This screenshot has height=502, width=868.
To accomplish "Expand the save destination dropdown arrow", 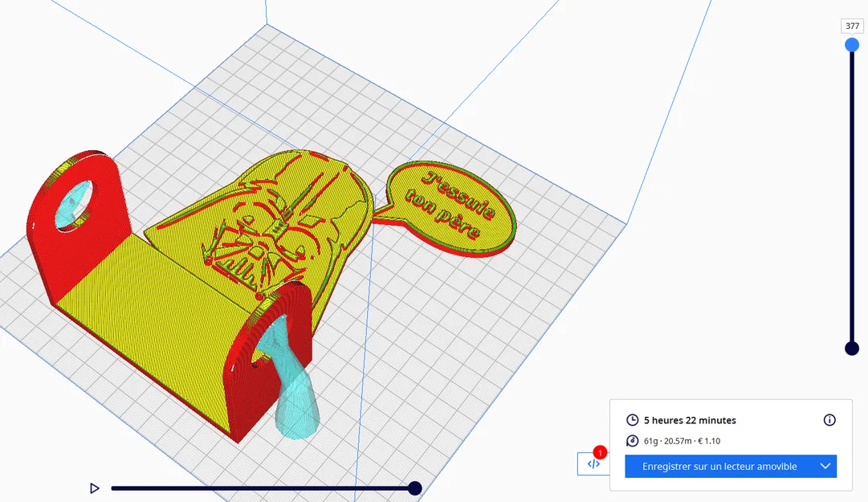I will click(825, 467).
